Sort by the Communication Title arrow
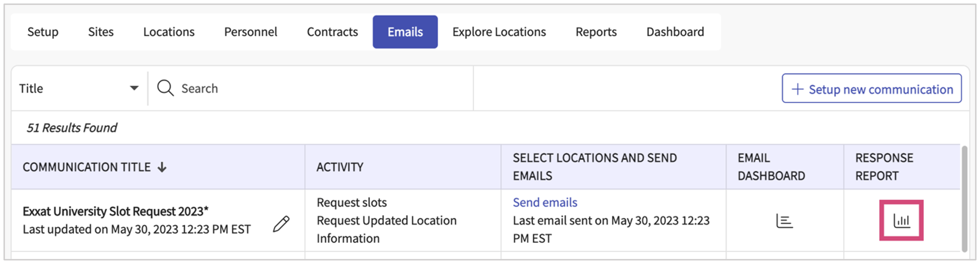This screenshot has height=265, width=980. [x=163, y=167]
